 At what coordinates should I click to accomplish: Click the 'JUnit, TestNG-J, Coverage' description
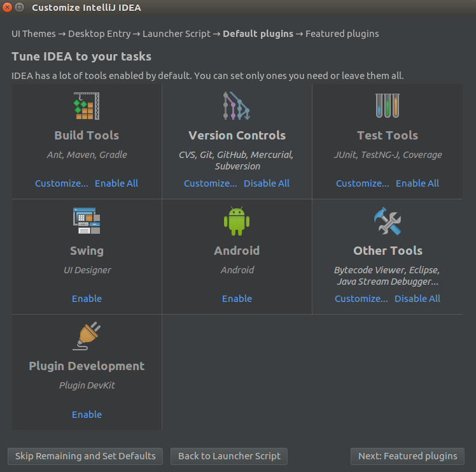[388, 155]
